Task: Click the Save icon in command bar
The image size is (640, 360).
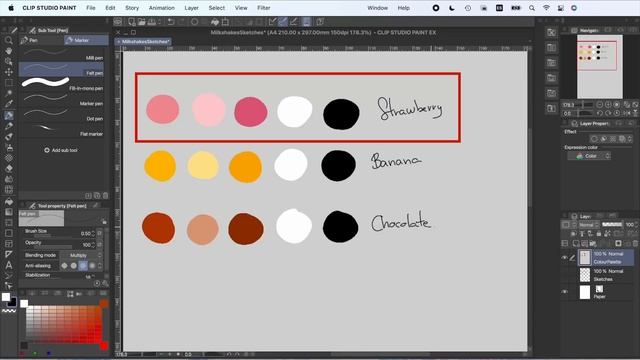Action: point(151,22)
